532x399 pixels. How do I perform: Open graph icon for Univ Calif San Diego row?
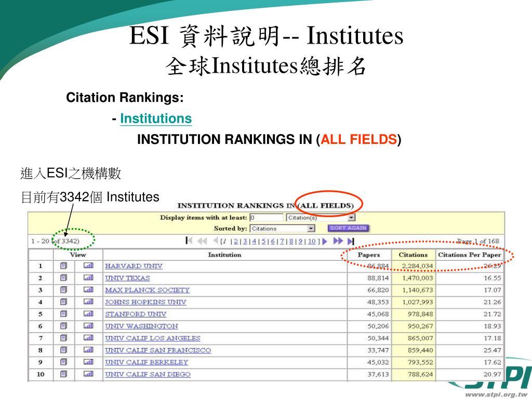click(88, 374)
